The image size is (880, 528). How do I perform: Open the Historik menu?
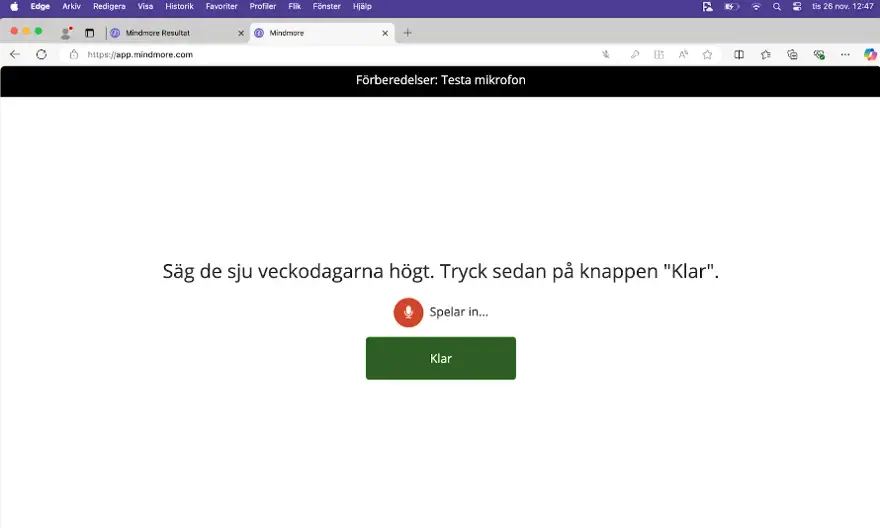click(x=179, y=6)
